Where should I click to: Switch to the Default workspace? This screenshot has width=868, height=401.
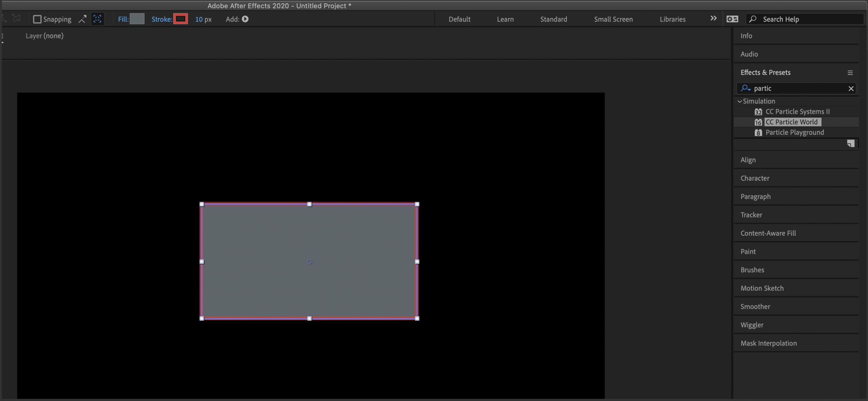[459, 19]
